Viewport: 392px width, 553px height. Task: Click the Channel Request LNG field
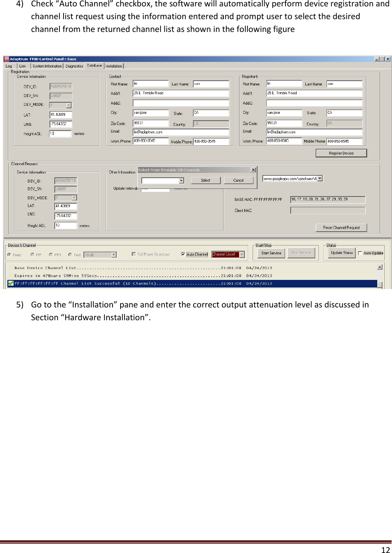pos(66,216)
